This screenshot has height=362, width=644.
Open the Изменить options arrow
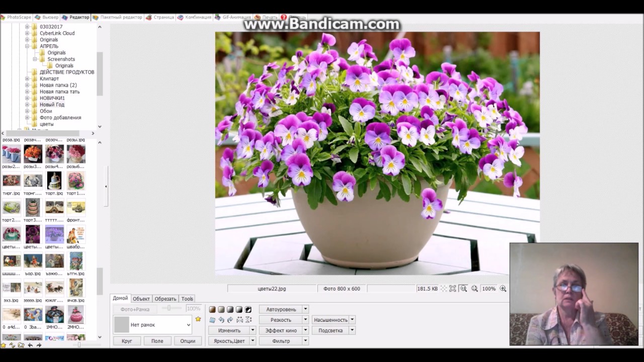click(253, 330)
